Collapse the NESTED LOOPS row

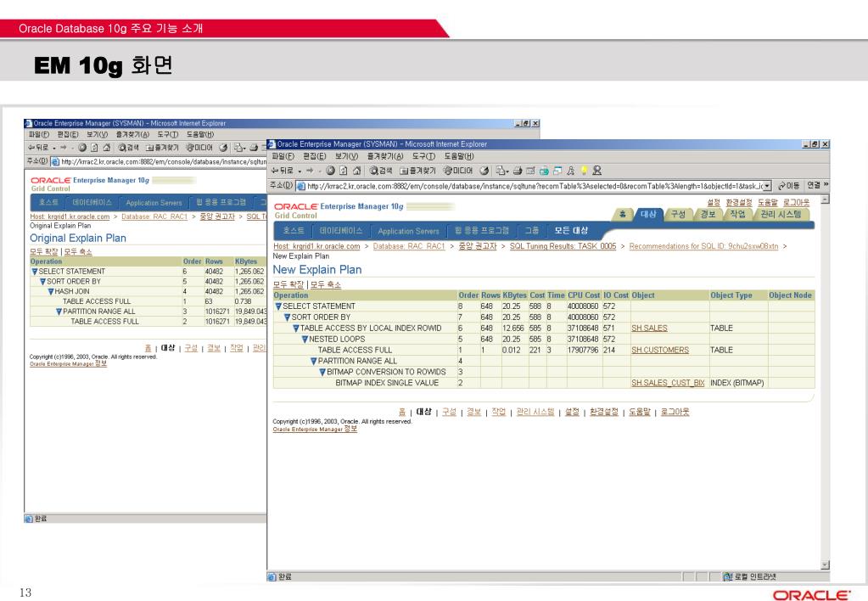(x=305, y=339)
